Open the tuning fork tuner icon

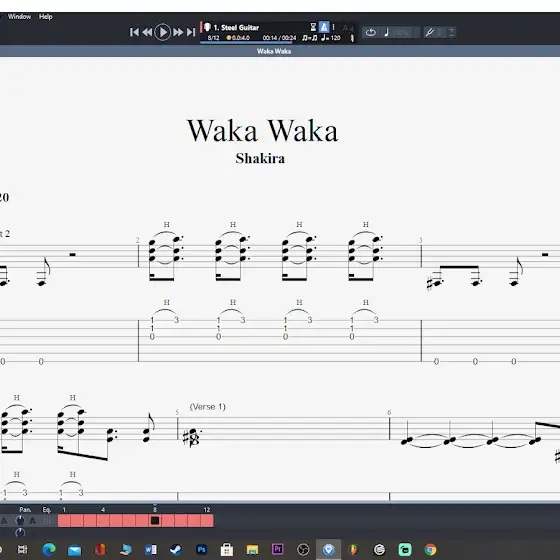[429, 32]
